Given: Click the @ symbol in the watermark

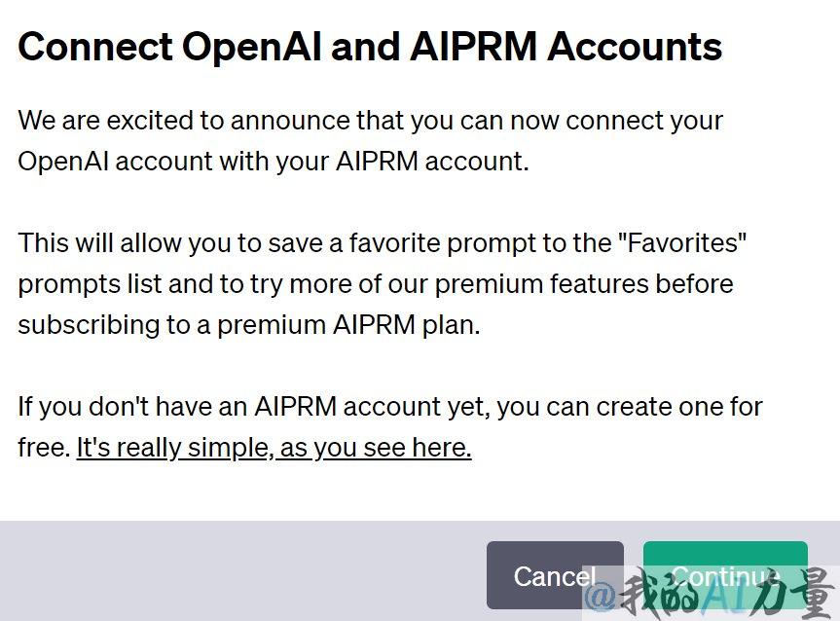Looking at the screenshot, I should [601, 596].
